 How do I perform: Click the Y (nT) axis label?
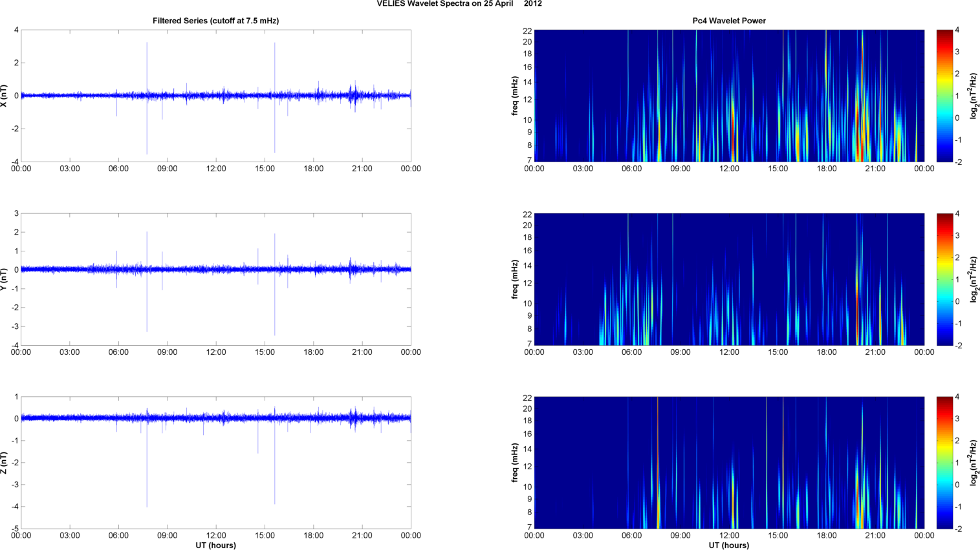pyautogui.click(x=5, y=279)
